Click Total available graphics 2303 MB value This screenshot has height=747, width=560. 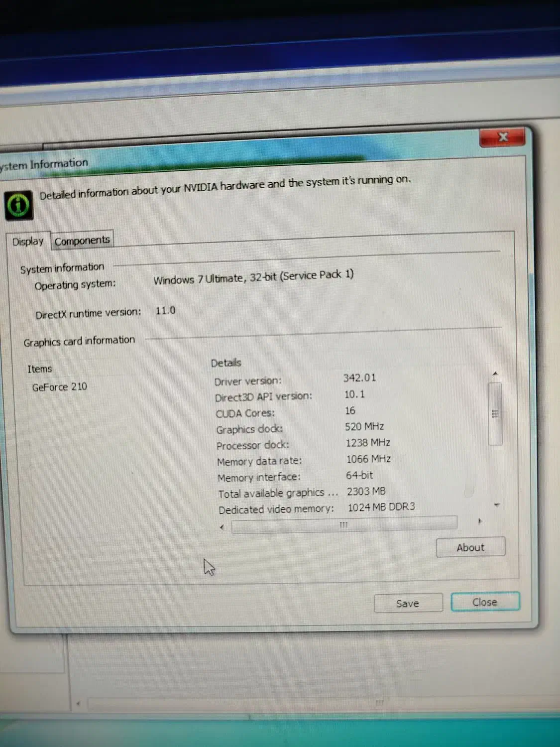366,491
